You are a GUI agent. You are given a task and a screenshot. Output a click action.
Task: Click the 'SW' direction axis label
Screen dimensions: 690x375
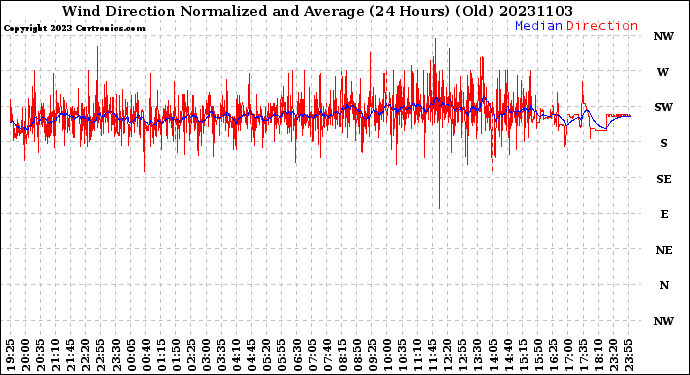pos(664,107)
